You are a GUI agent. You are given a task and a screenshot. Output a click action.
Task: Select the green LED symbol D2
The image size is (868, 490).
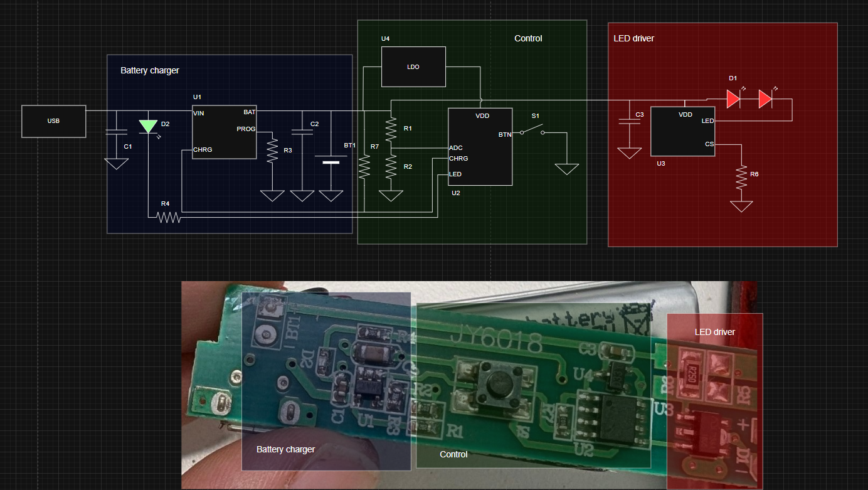[x=148, y=127]
